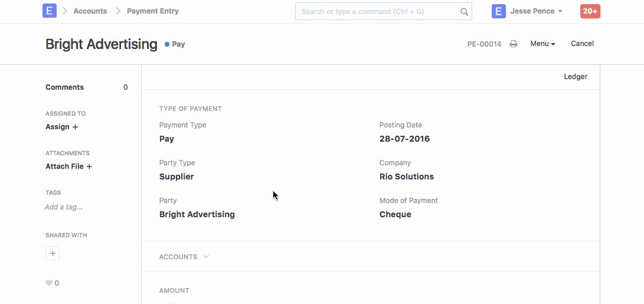Click the ERPNext home logo icon
Image resolution: width=644 pixels, height=304 pixels.
50,11
